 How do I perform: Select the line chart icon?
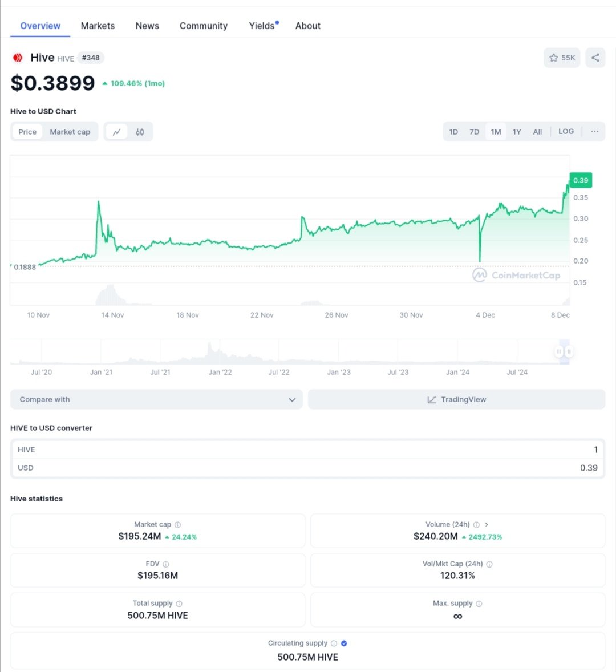click(116, 131)
